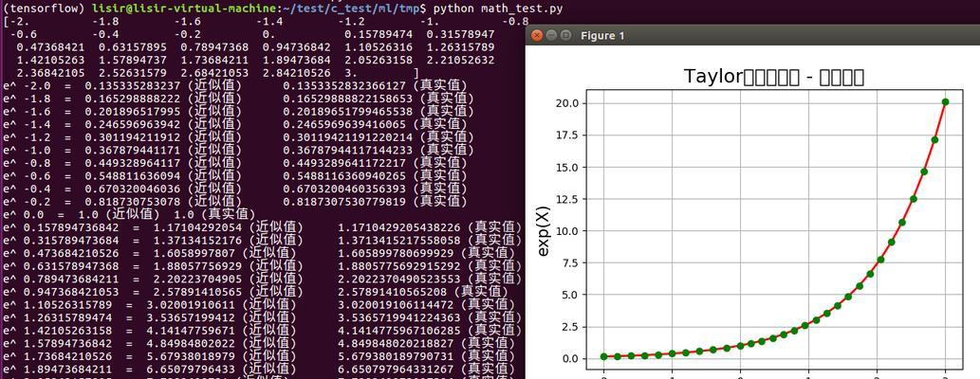Click true value 2.57891410565208

(x=394, y=292)
